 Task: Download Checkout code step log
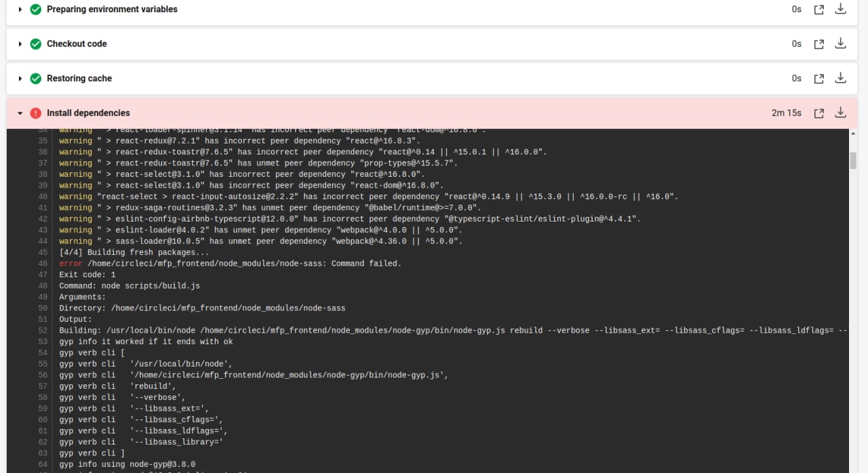(840, 43)
